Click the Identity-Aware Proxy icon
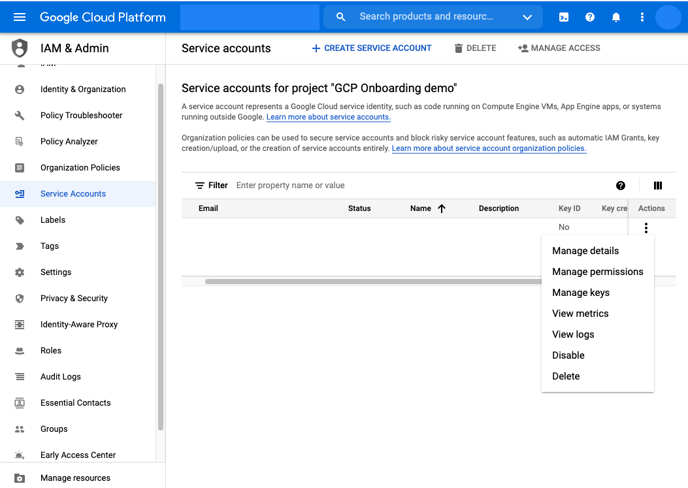688x488 pixels. click(19, 324)
